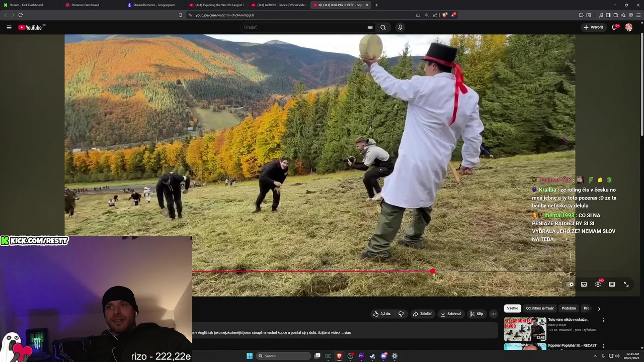Open Discord from the taskbar
Screen dimensions: 644x362
(x=383, y=356)
